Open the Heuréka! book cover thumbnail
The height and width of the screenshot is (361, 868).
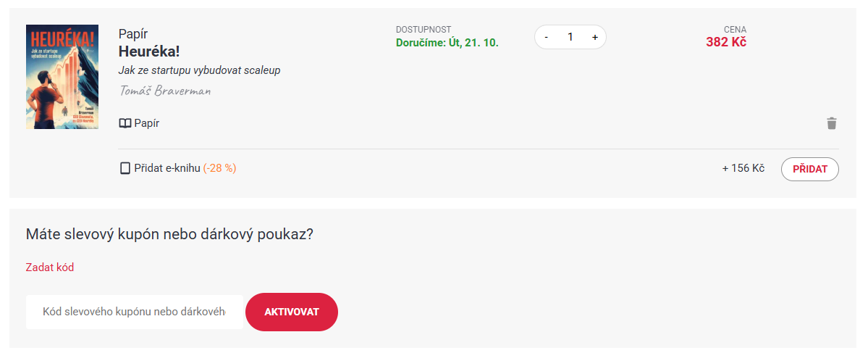pos(62,77)
